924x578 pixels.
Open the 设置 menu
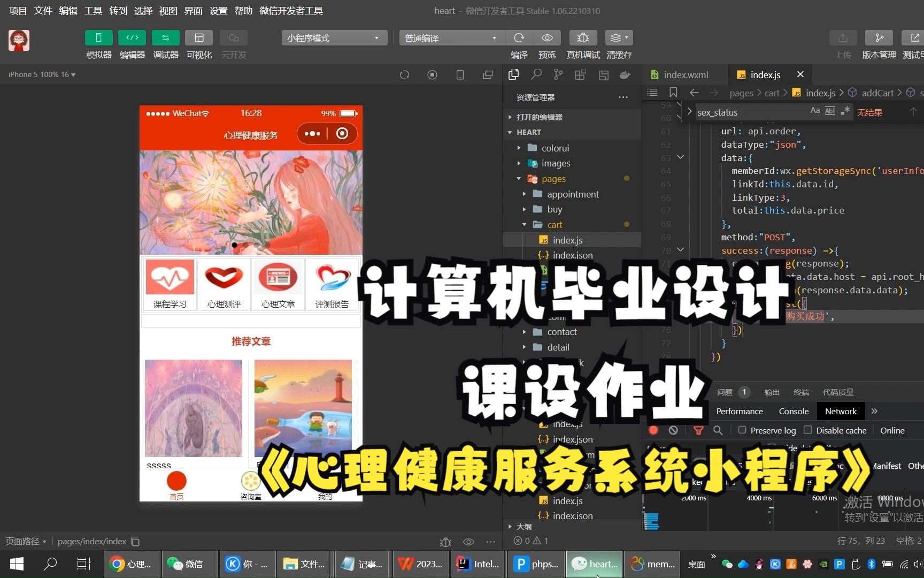pyautogui.click(x=218, y=11)
